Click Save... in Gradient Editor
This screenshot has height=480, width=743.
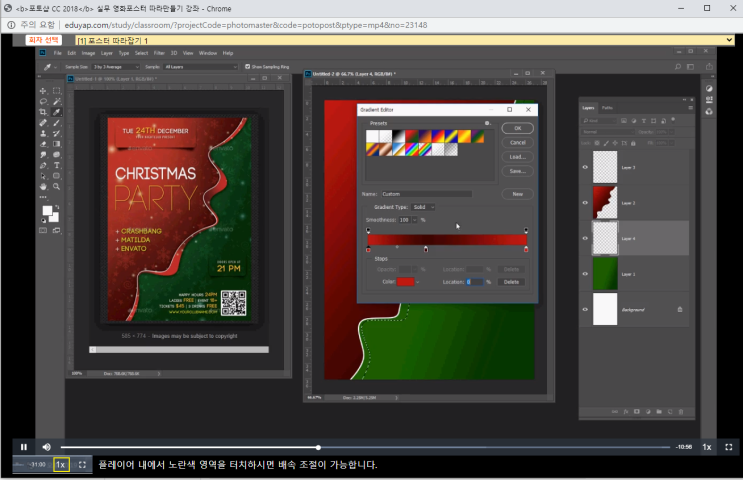[x=517, y=171]
